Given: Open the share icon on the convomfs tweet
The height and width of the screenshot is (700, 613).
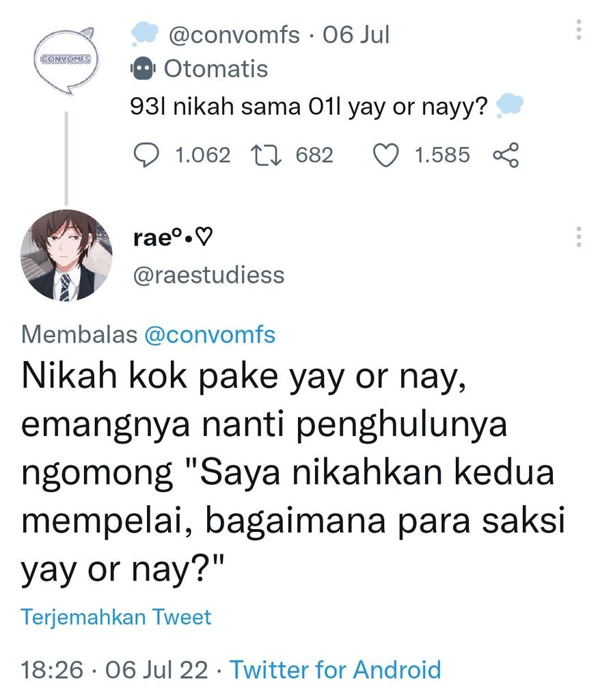Looking at the screenshot, I should (x=504, y=155).
